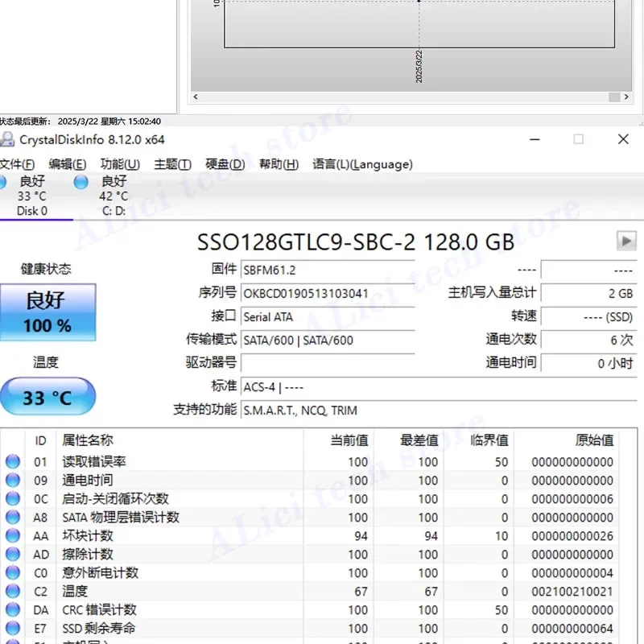Click status orb for DA CRC 错误计数
644x644 pixels.
[13, 609]
